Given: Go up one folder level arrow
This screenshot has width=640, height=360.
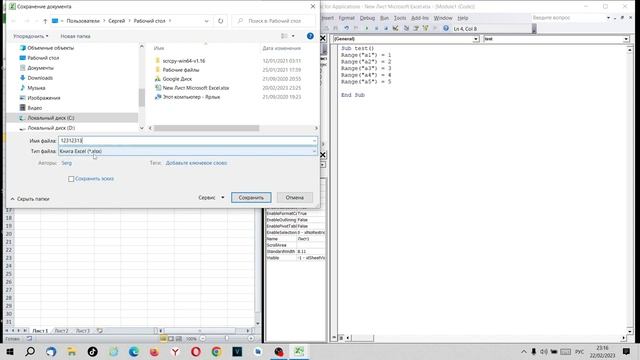Looking at the screenshot, I should click(45, 21).
